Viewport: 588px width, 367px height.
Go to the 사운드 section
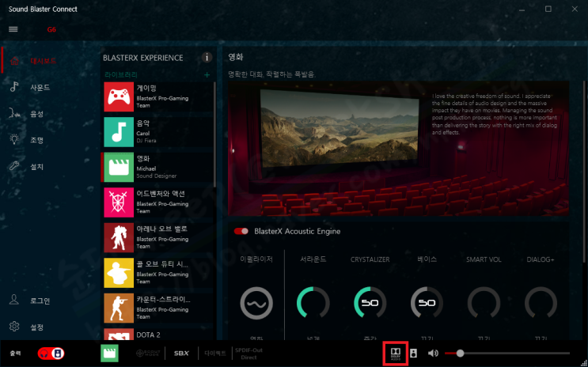40,87
